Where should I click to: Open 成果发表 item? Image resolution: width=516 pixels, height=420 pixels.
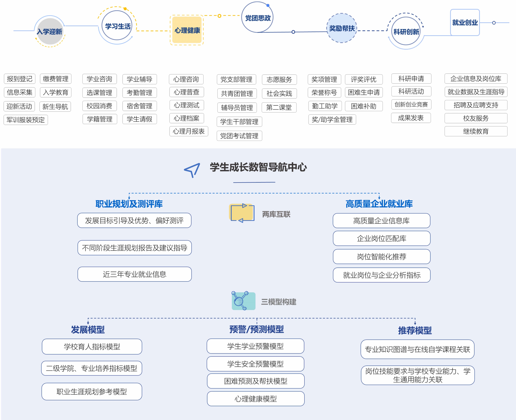[411, 118]
